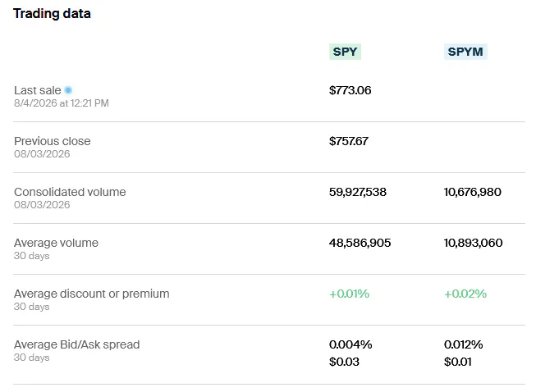Click SPYM spread percentage 0.012%
The image size is (536, 392).
click(463, 344)
